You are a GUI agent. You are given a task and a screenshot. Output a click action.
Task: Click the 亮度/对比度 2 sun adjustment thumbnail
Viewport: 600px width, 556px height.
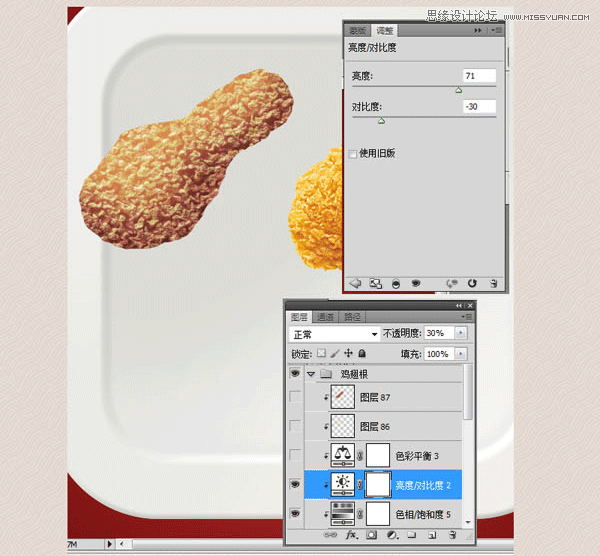point(342,484)
